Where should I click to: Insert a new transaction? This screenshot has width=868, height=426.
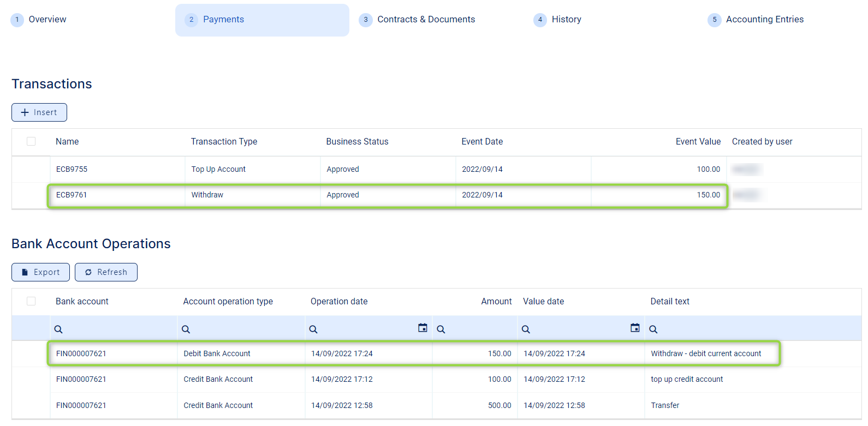pyautogui.click(x=39, y=112)
